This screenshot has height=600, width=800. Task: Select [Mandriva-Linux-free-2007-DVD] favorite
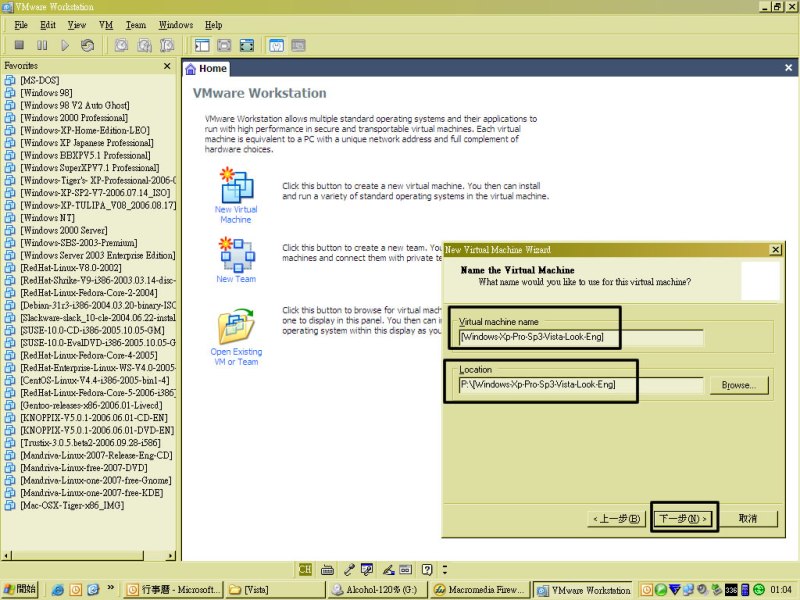pos(84,468)
